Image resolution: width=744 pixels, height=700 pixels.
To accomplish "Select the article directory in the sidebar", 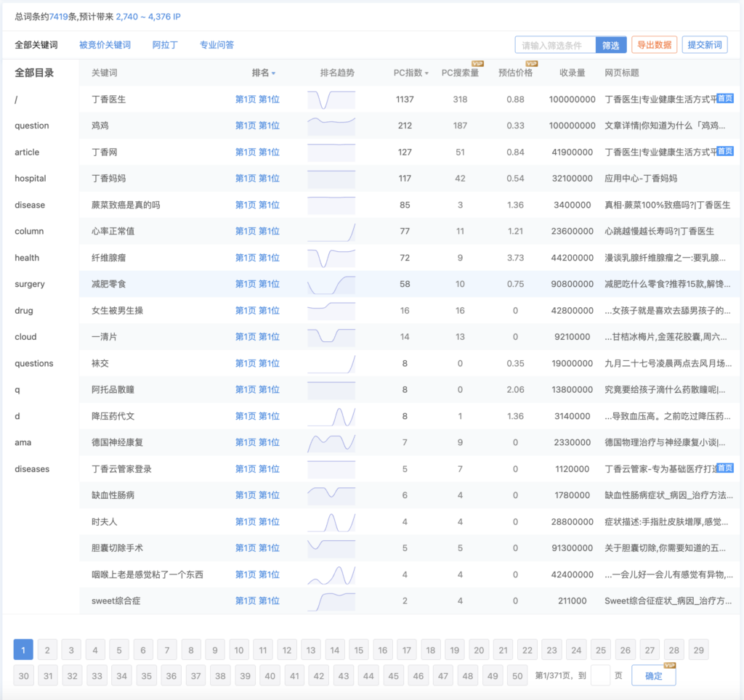I will [27, 152].
